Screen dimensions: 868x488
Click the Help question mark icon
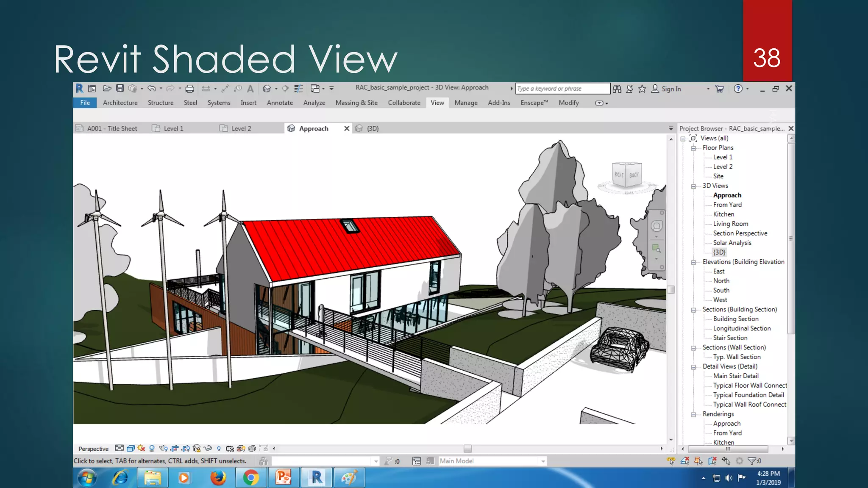point(738,89)
